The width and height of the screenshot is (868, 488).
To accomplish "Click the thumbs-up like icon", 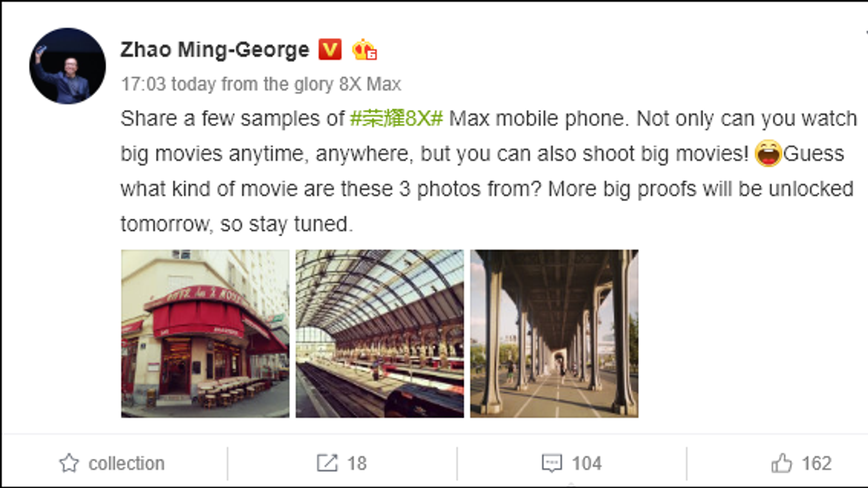I will [x=782, y=463].
